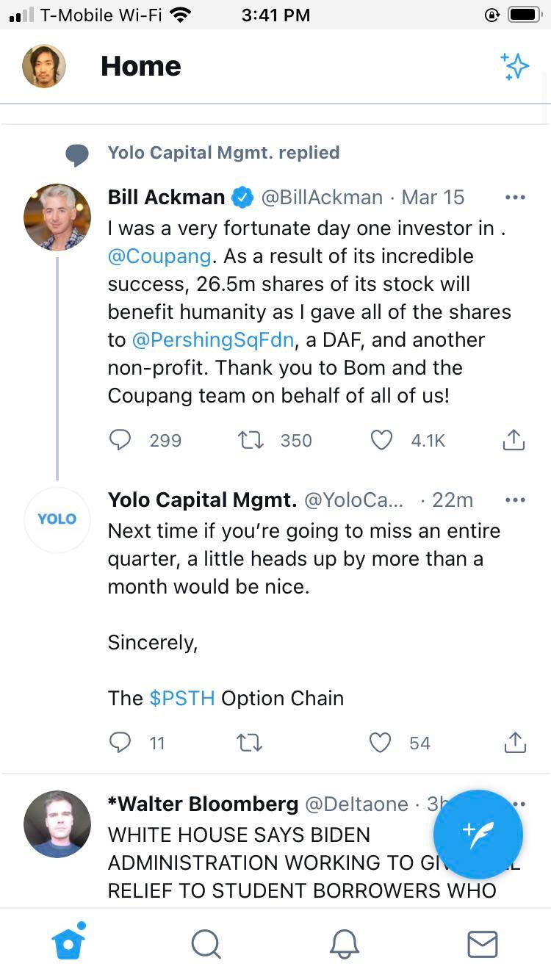Open the Messages envelope tab
551x980 pixels.
coord(482,944)
